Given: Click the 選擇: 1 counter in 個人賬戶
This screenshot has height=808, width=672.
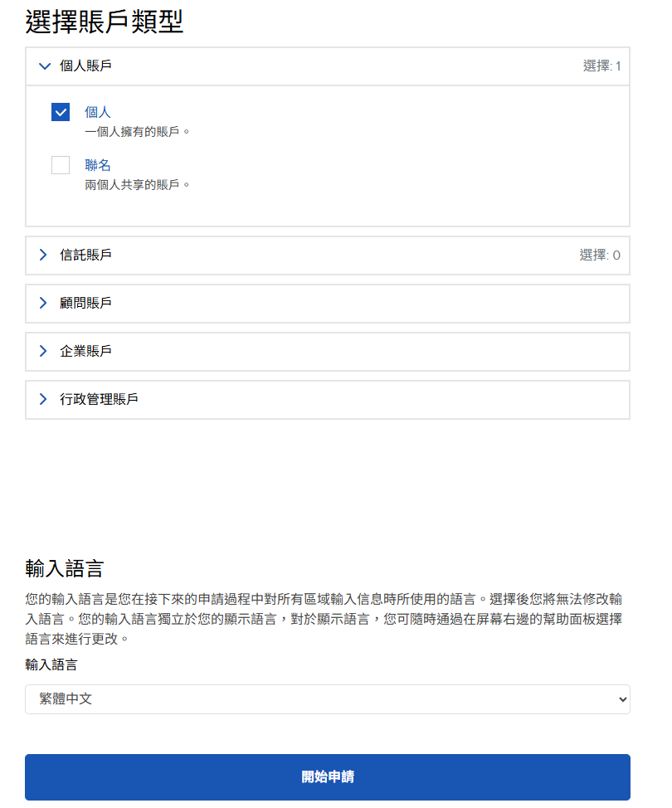Looking at the screenshot, I should pos(601,66).
